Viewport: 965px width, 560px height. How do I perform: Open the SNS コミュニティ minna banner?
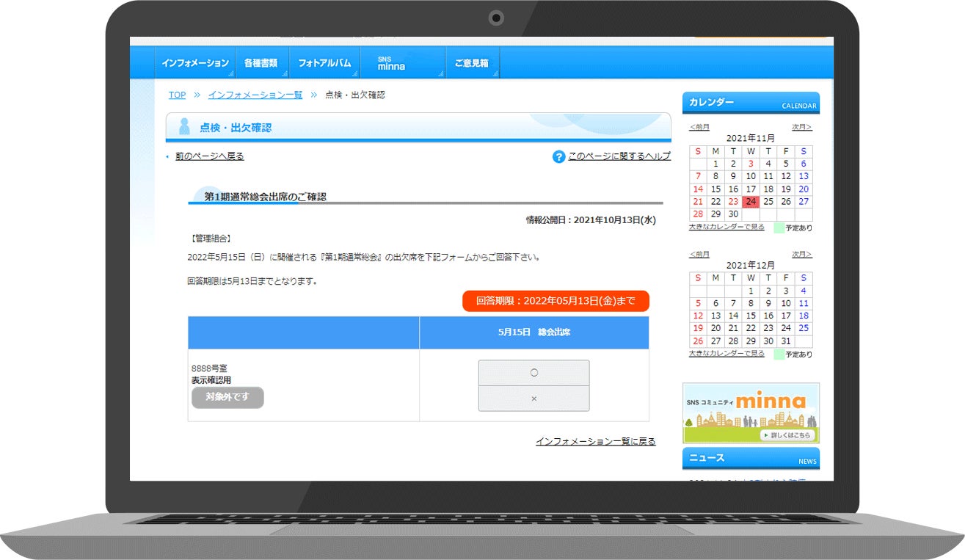pos(751,412)
